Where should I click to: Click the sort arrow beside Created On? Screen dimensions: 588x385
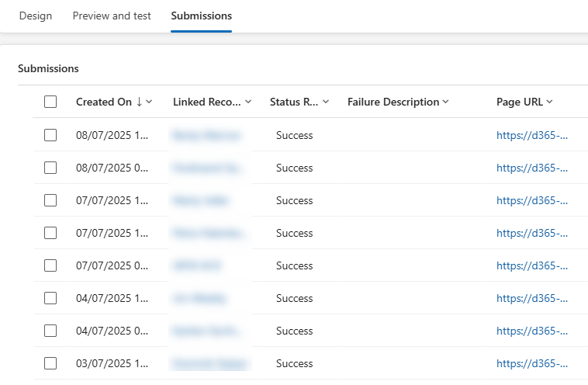(140, 102)
